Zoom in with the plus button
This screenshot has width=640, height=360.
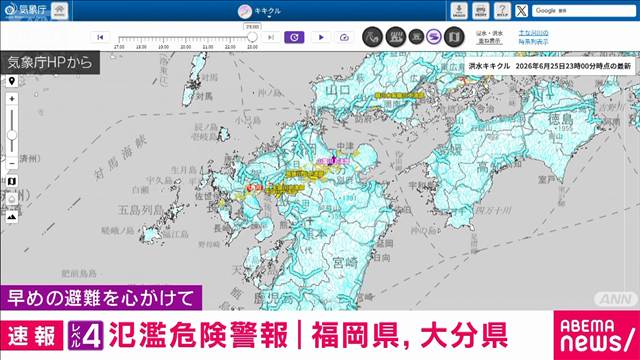(12, 99)
